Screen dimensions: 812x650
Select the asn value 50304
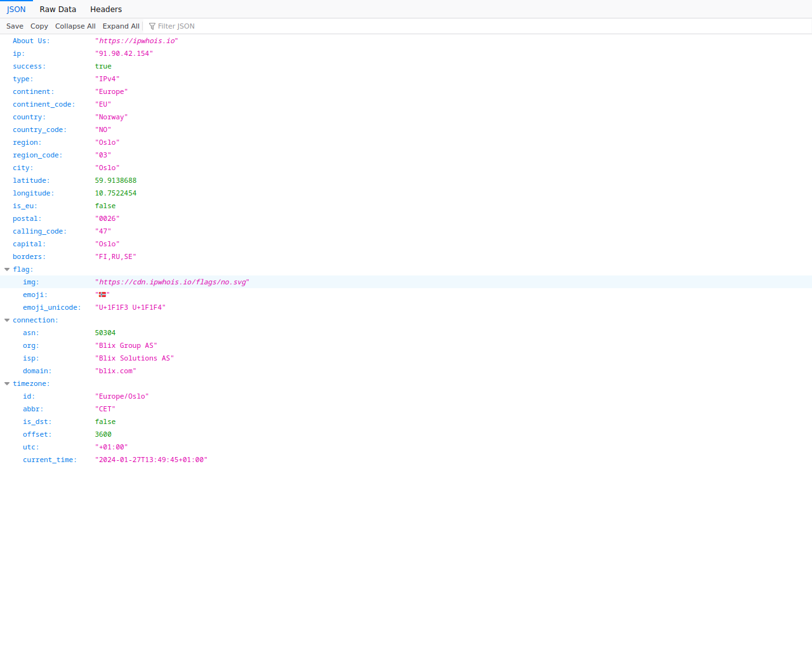(105, 333)
